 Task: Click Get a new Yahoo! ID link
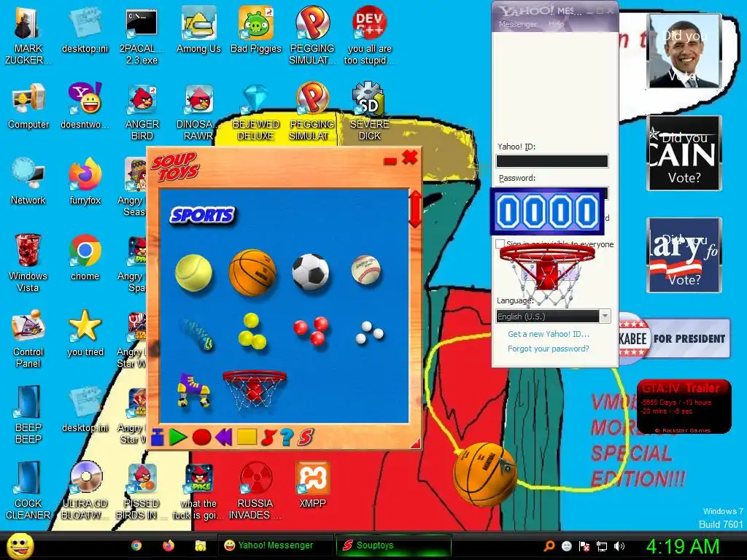click(549, 334)
